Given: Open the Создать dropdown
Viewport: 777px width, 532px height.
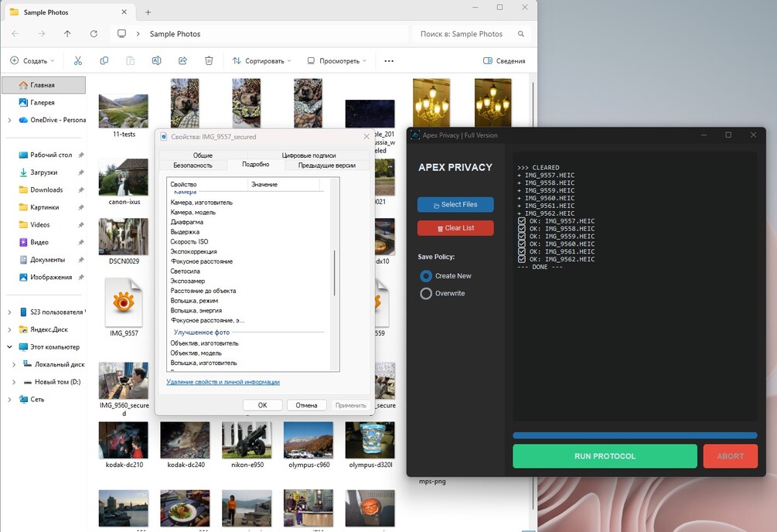Looking at the screenshot, I should pyautogui.click(x=32, y=60).
